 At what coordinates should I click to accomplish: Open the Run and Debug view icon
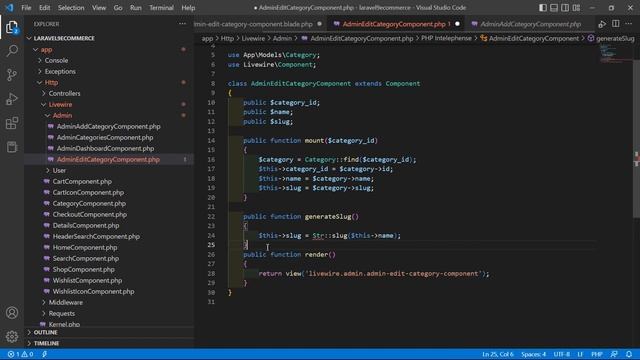click(x=12, y=99)
